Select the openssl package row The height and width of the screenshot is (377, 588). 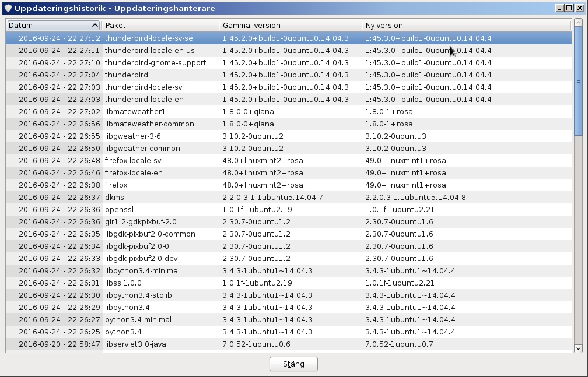pyautogui.click(x=289, y=210)
